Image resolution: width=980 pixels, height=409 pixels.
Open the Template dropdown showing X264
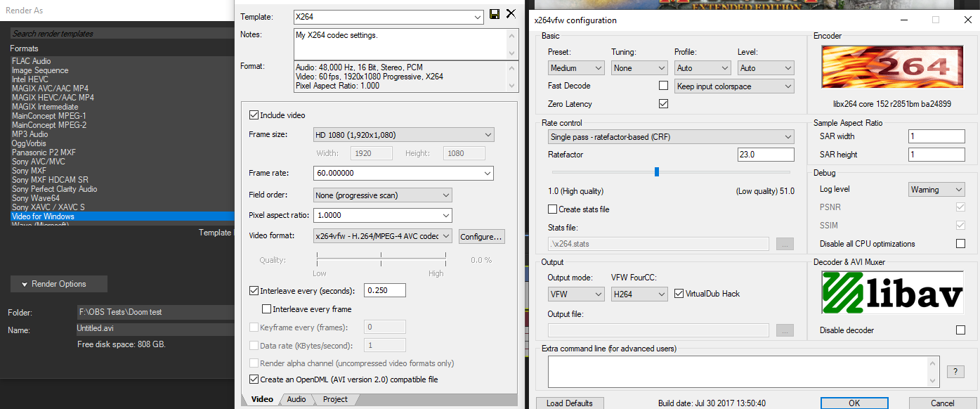click(388, 16)
